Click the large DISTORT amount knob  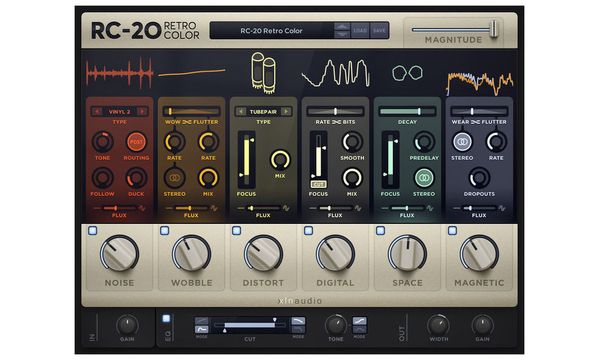[x=263, y=253]
